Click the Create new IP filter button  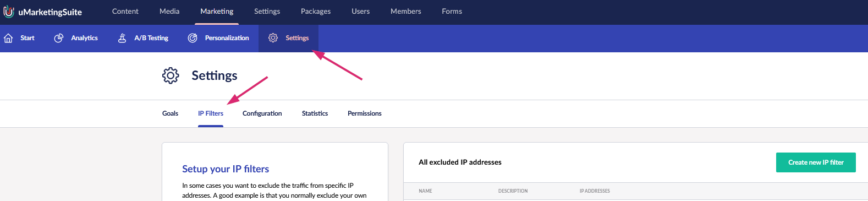pyautogui.click(x=816, y=162)
